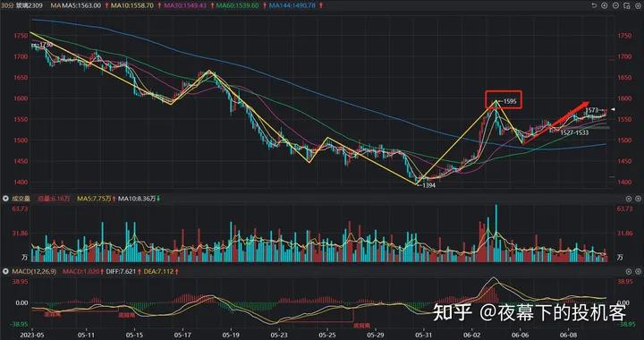
Task: Click the 1573 price label on the chart
Action: (592, 110)
